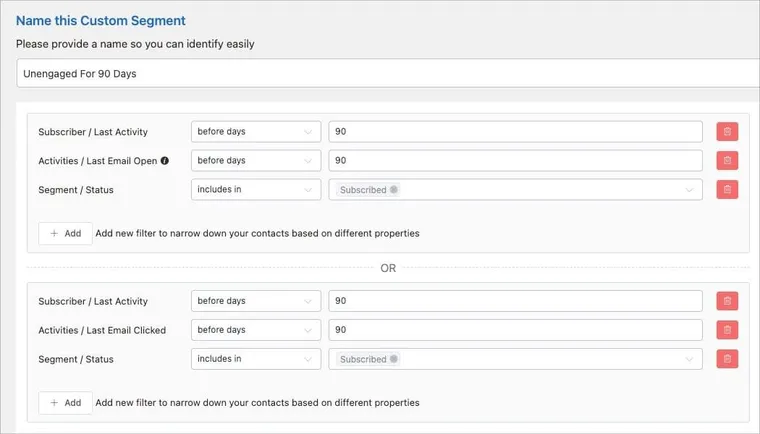Delete Segment / Status filter in first group
The image size is (760, 434).
point(727,190)
